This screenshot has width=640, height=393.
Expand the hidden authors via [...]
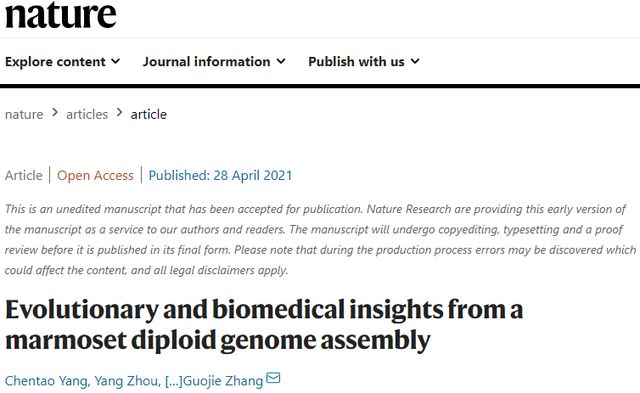tap(173, 381)
